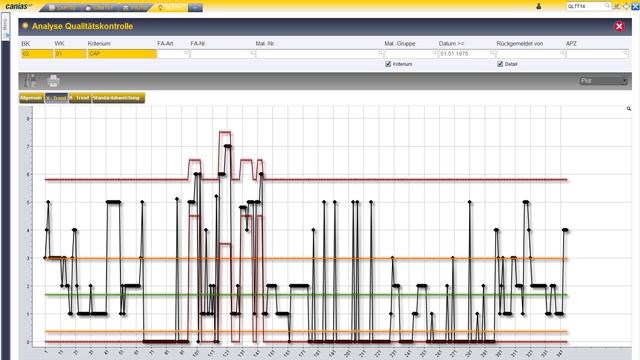Click the yellow bullet beside Analyse Qualitätskontrolle
This screenshot has height=360, width=640.
coord(25,26)
